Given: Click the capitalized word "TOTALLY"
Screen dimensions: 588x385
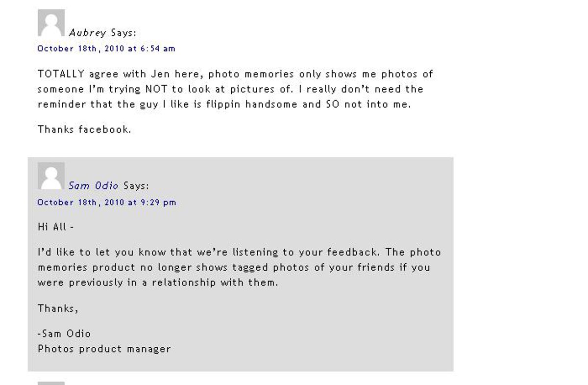Looking at the screenshot, I should click(61, 74).
